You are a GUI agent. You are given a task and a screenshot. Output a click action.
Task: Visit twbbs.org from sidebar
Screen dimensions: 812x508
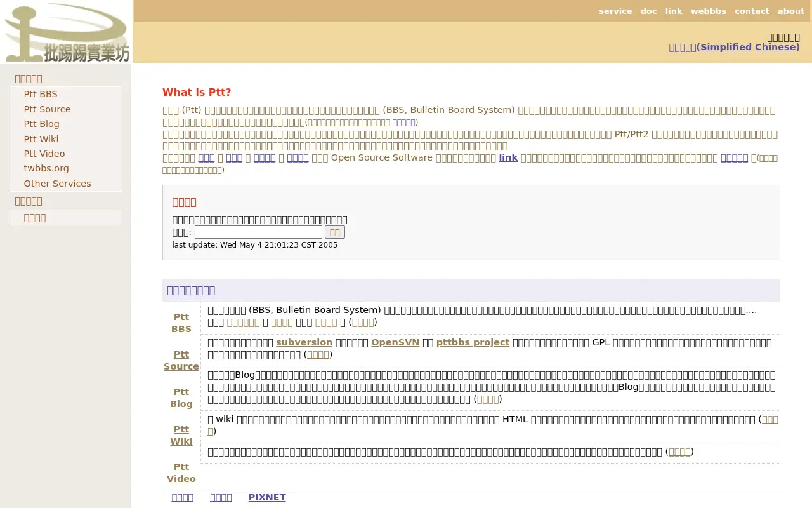(x=46, y=168)
